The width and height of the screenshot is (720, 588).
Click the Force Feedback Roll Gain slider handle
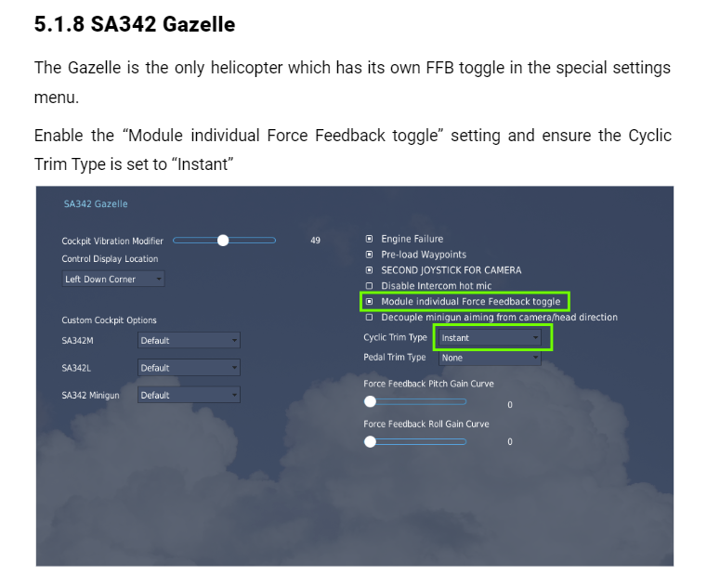coord(371,442)
